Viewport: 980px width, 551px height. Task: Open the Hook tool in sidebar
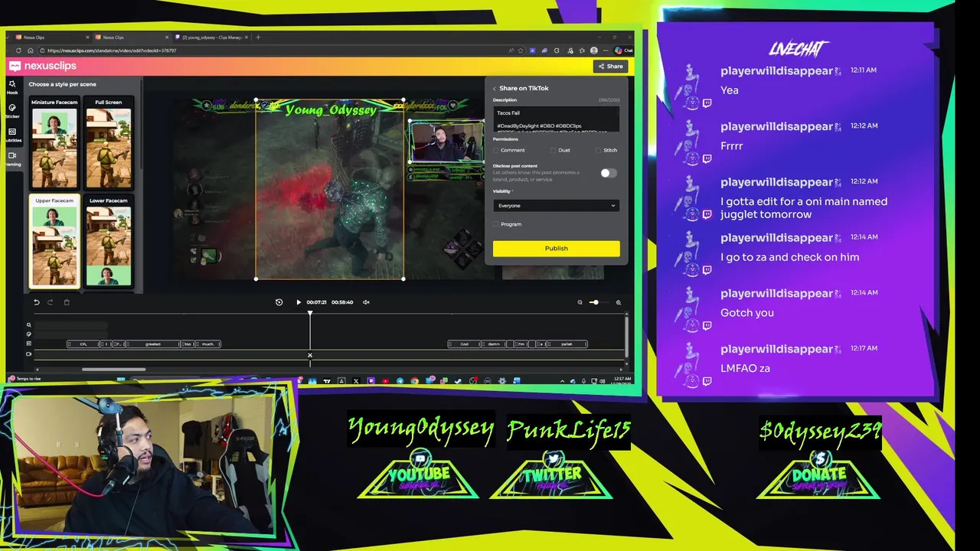(x=12, y=86)
